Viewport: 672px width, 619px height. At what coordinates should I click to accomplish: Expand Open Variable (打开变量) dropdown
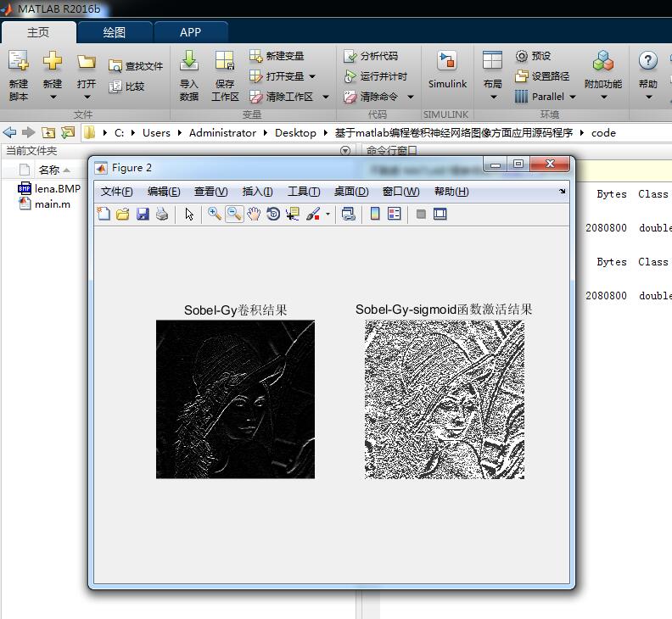[312, 76]
